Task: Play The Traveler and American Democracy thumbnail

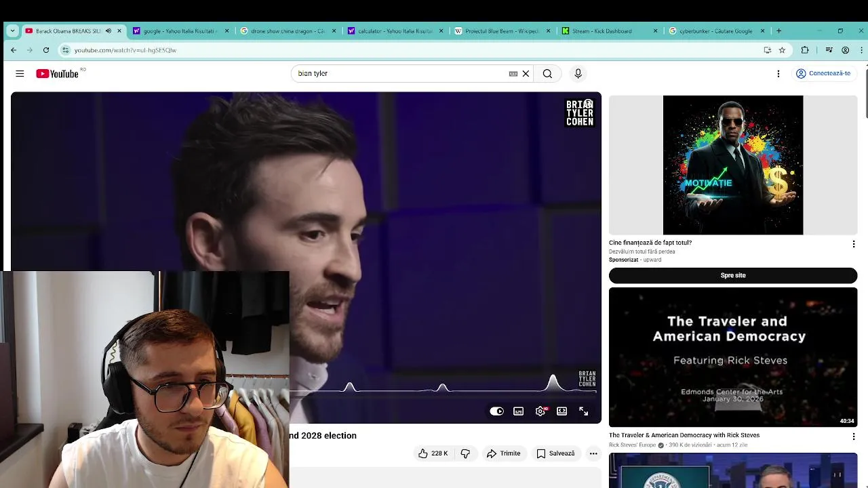Action: click(733, 357)
